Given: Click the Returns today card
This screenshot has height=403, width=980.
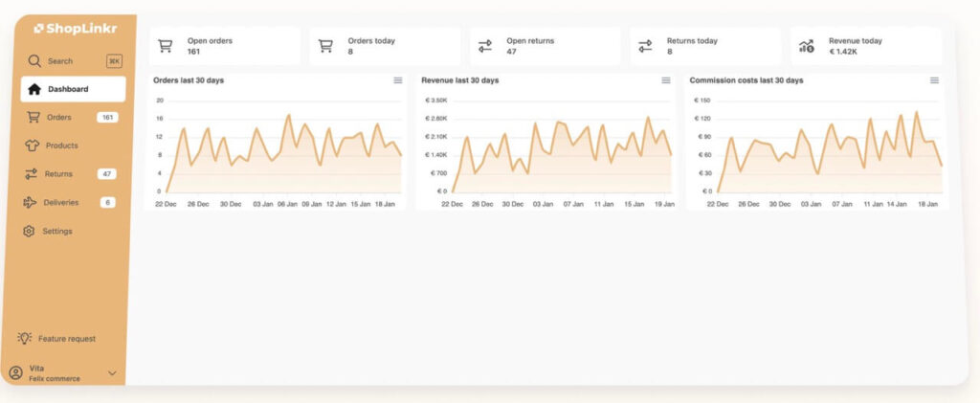Looking at the screenshot, I should point(706,46).
